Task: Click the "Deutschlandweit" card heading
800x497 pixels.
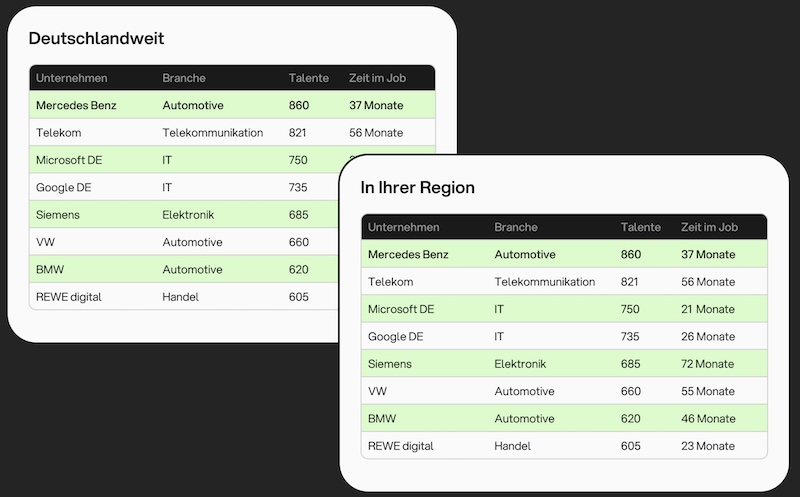Action: coord(96,39)
